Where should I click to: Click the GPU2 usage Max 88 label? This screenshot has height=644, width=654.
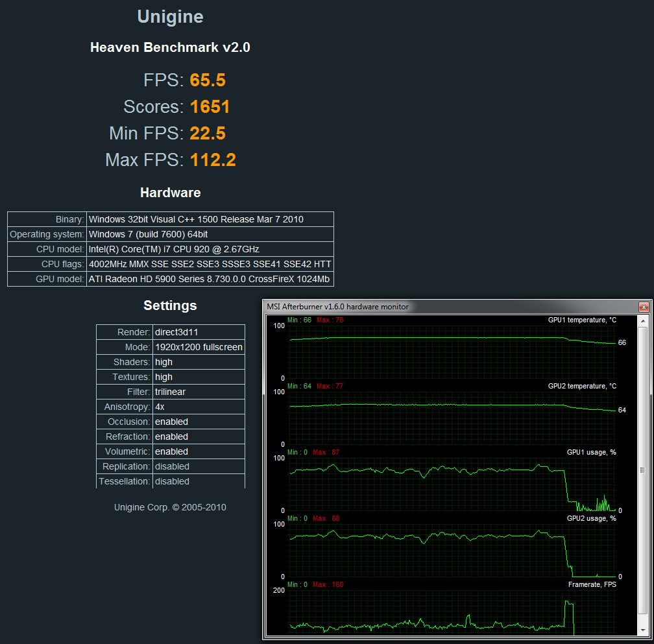326,519
